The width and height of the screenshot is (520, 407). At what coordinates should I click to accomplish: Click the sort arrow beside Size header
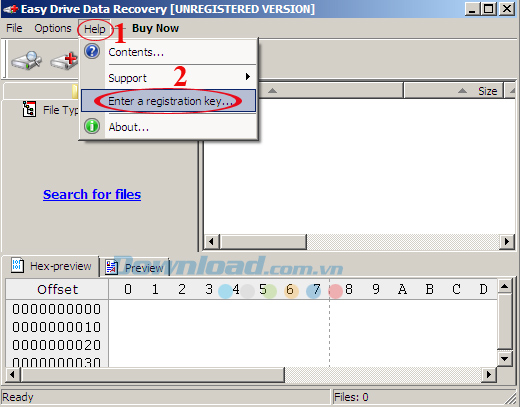(x=462, y=91)
